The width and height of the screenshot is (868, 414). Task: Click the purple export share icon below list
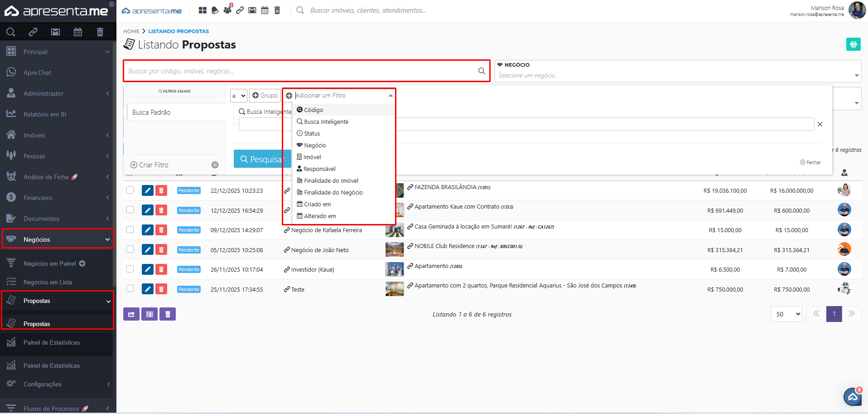click(131, 314)
